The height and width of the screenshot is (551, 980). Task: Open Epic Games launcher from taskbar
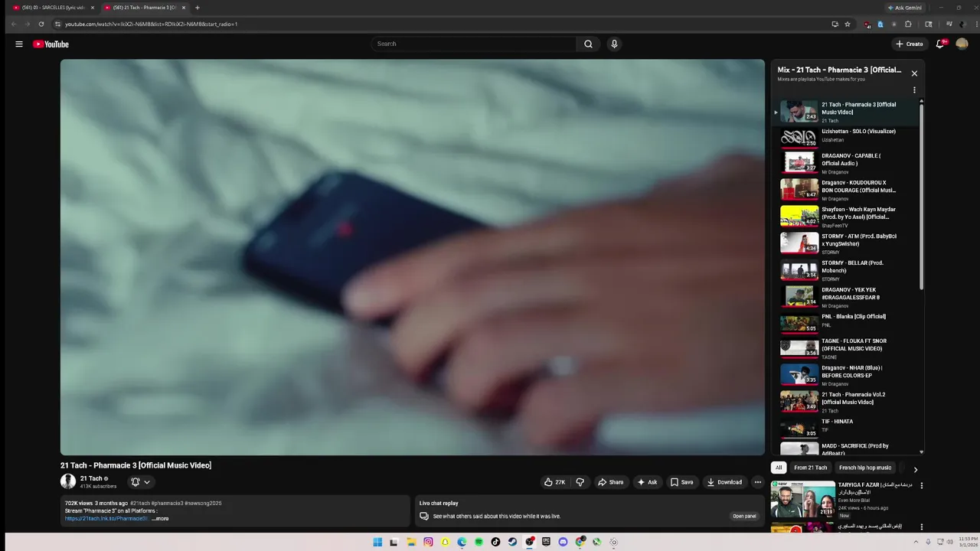pos(546,542)
